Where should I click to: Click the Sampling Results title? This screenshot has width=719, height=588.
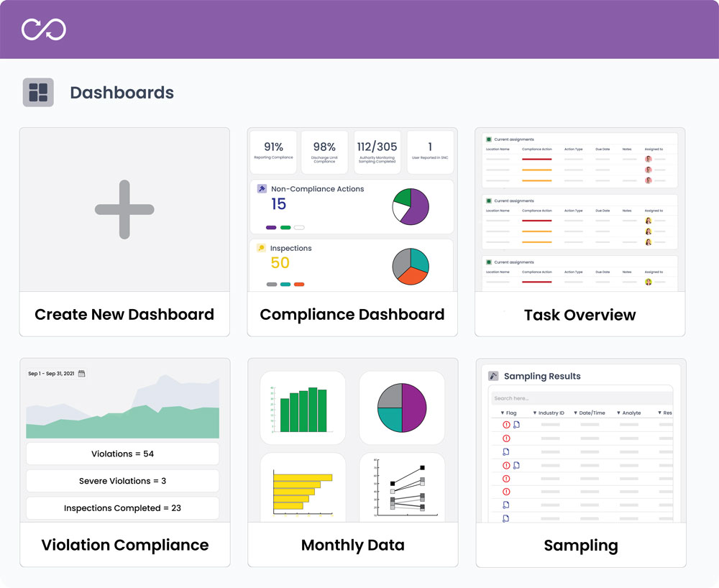(x=542, y=376)
